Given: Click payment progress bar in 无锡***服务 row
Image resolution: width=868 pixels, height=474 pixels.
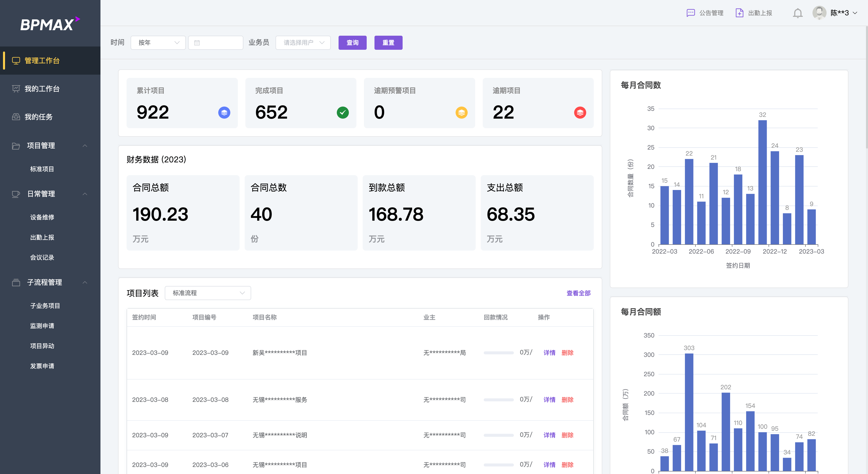Looking at the screenshot, I should (498, 400).
